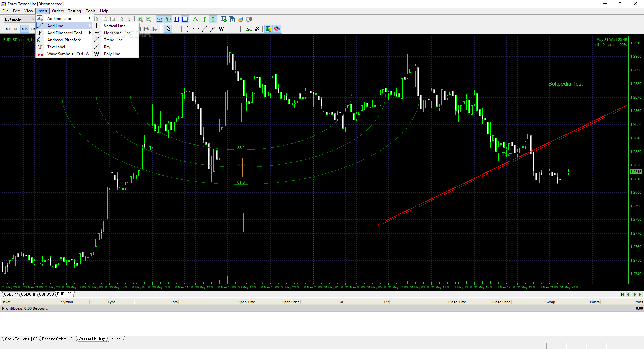Screen dimensions: 644x349
Task: Click the next chart tab arrow
Action: (x=634, y=294)
